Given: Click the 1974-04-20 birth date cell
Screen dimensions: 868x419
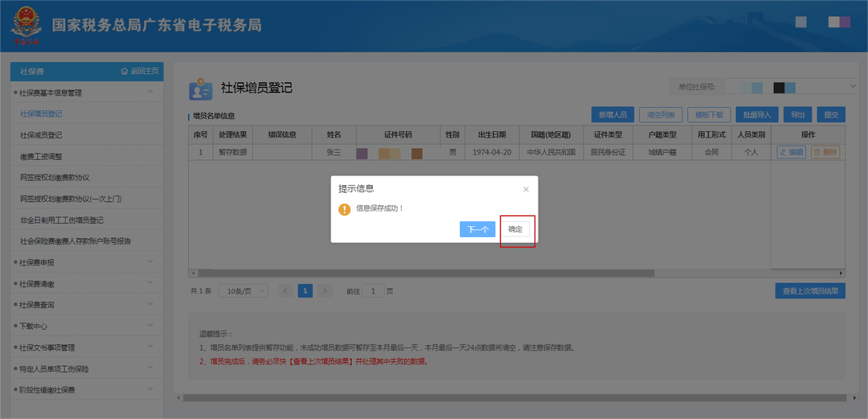Looking at the screenshot, I should click(x=492, y=152).
